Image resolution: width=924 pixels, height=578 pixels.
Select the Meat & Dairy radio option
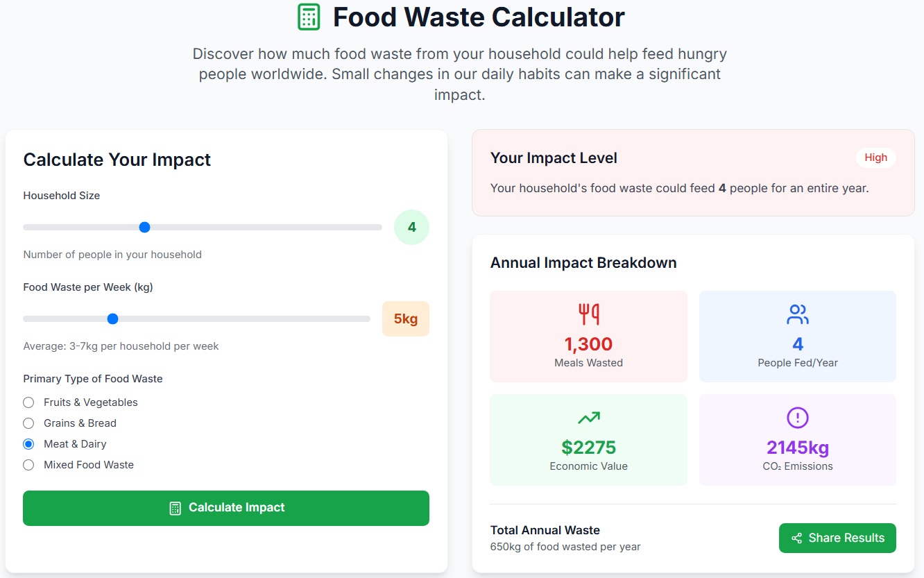28,444
